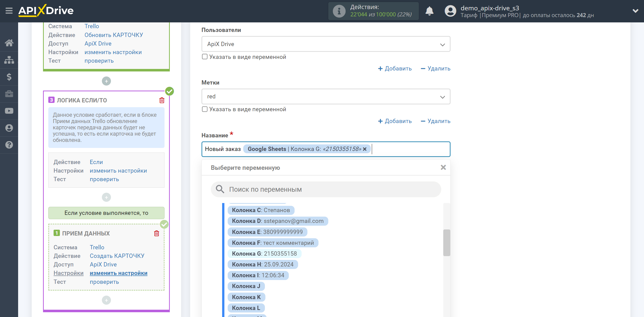Viewport: 644px width, 317px height.
Task: Click the Если action link
Action: (x=96, y=162)
